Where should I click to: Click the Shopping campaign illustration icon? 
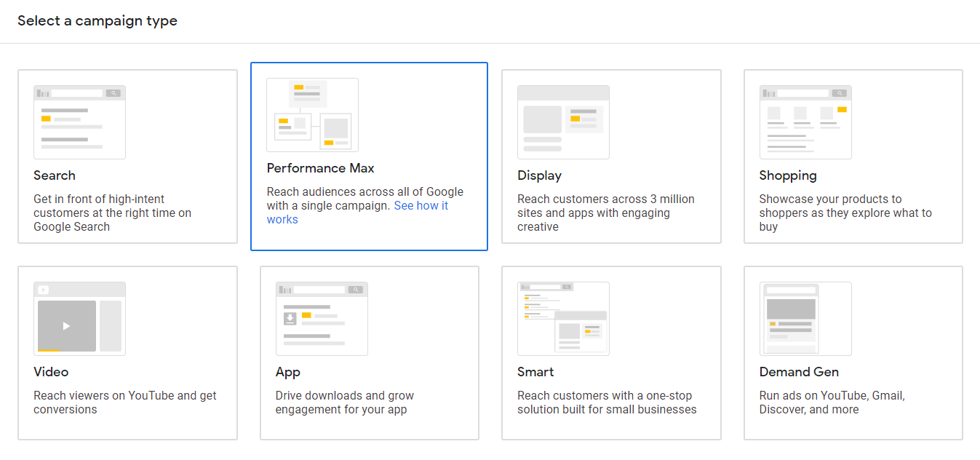[x=805, y=122]
